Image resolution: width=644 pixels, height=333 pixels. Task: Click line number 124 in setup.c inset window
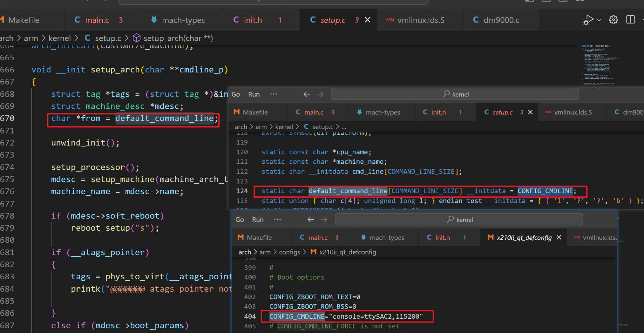click(x=242, y=191)
